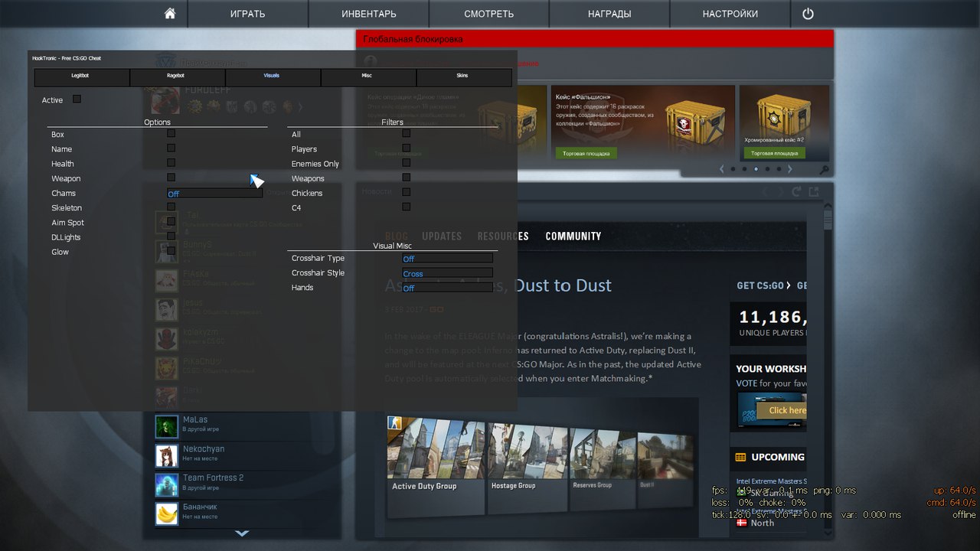Go to next case carousel page arrow
Image resolution: width=980 pixels, height=551 pixels.
pos(790,169)
